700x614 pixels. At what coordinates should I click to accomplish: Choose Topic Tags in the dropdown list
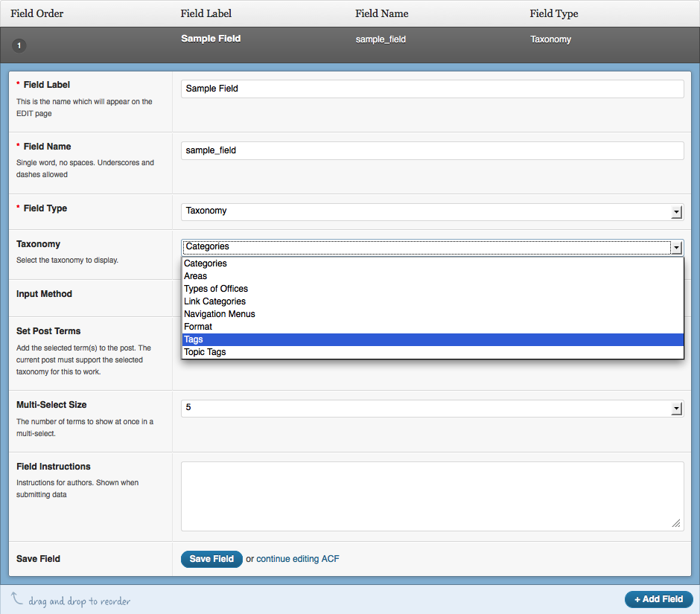tap(432, 352)
